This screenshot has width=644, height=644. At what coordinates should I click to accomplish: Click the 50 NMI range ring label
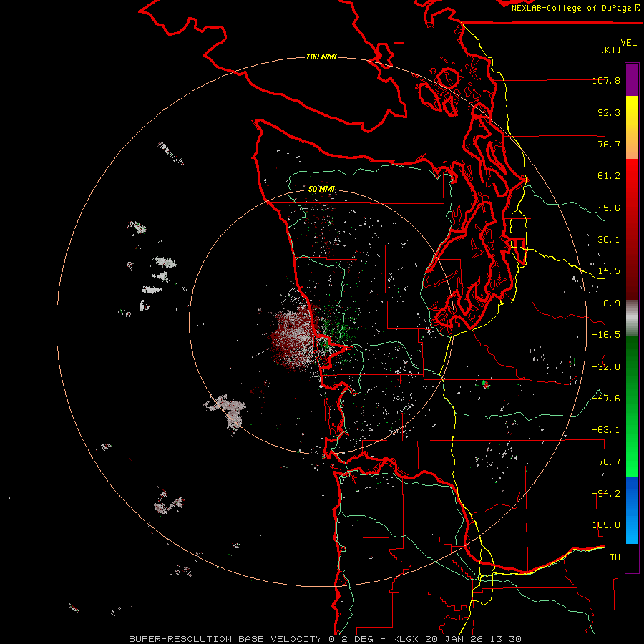(321, 189)
